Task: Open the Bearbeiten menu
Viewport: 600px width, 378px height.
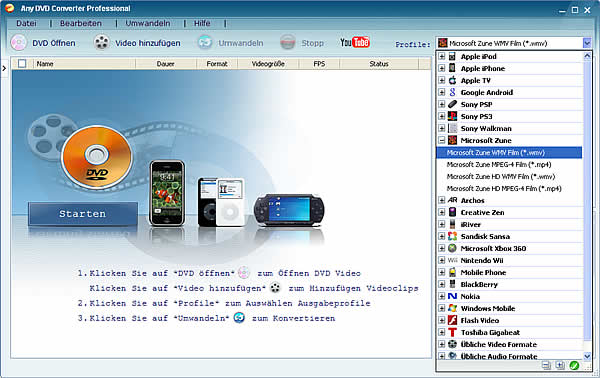Action: (x=81, y=23)
